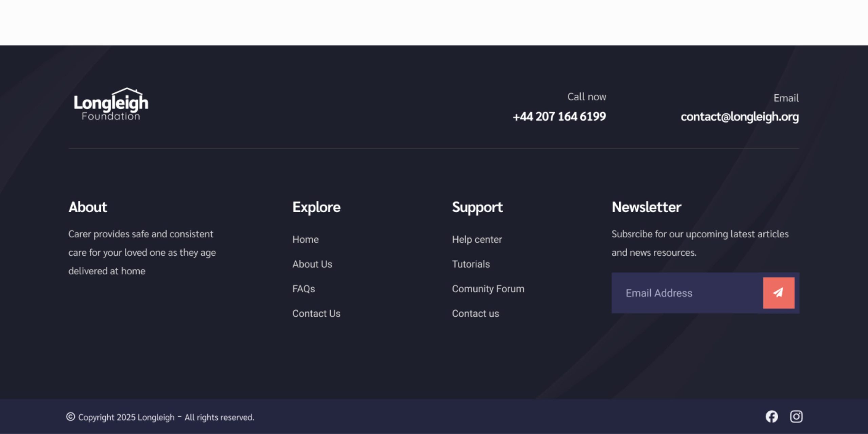
Task: Click 'and news resources.' text line
Action: pos(654,253)
